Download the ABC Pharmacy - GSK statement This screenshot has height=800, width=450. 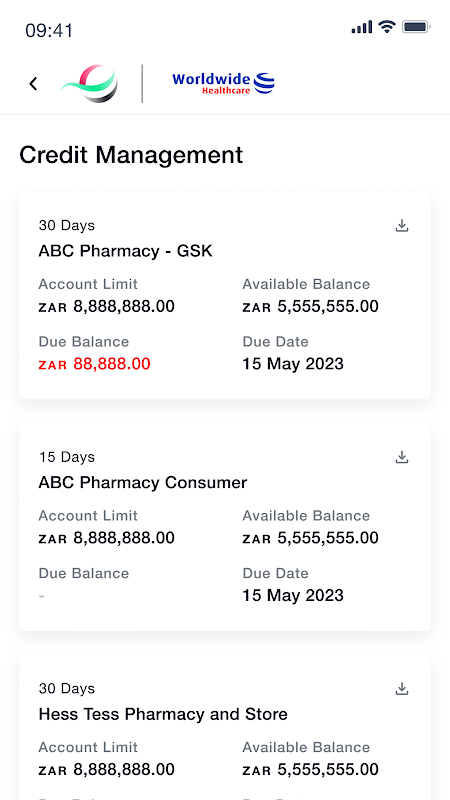(x=402, y=226)
